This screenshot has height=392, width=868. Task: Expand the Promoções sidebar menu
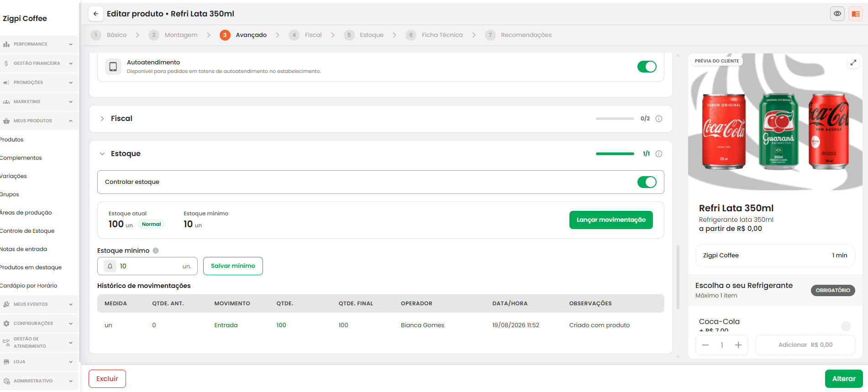click(x=71, y=83)
